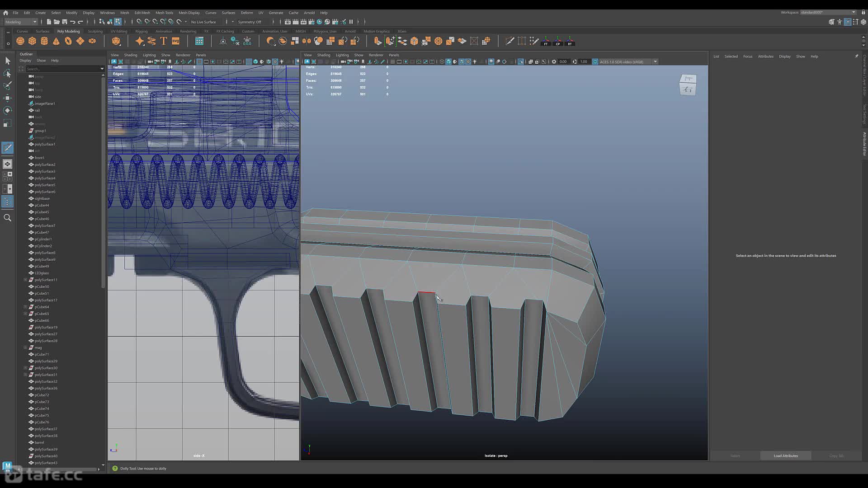Open the Workspace standard000 dropdown
The width and height of the screenshot is (868, 488).
click(x=828, y=12)
